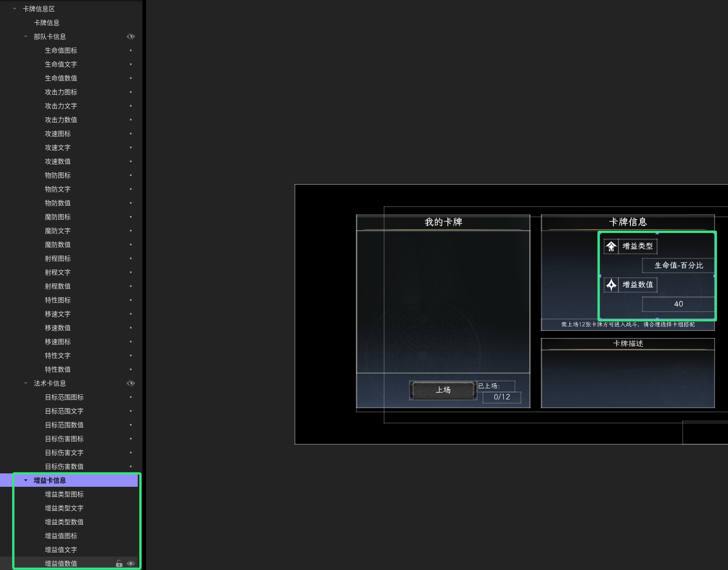
Task: Select the 魔防文字 layer
Action: click(58, 231)
